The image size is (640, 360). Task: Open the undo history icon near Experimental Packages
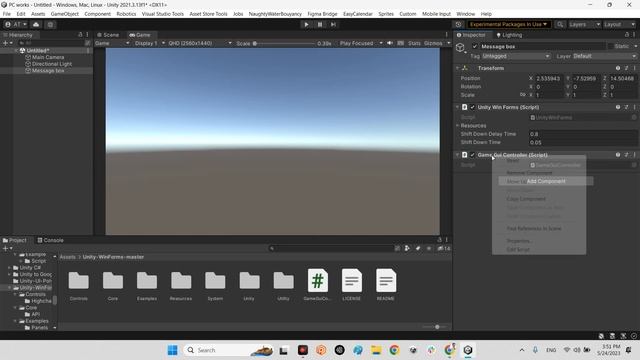point(458,24)
